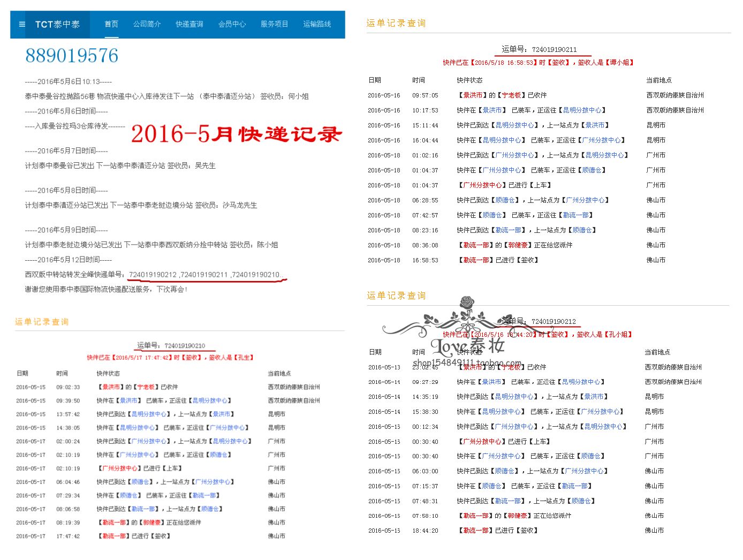Click 佛山市 in the 07:48:31 row
The image size is (743, 560).
point(654,501)
